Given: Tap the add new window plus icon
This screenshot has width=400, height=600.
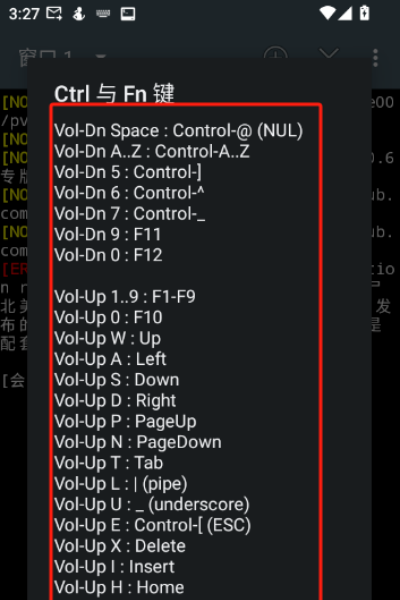Looking at the screenshot, I should tap(276, 54).
